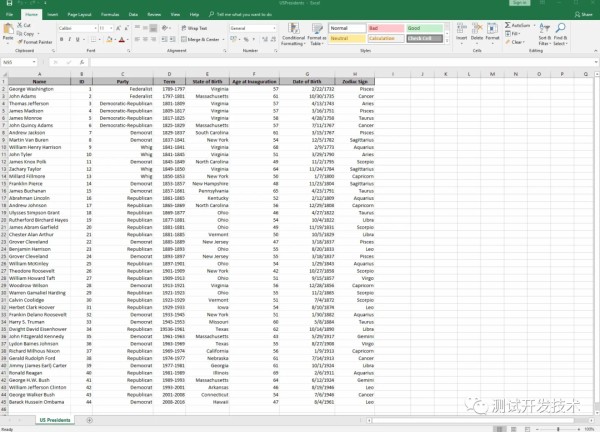Click the AutoSum sigma icon
Image resolution: width=600 pixels, height=432 pixels.
[x=507, y=25]
